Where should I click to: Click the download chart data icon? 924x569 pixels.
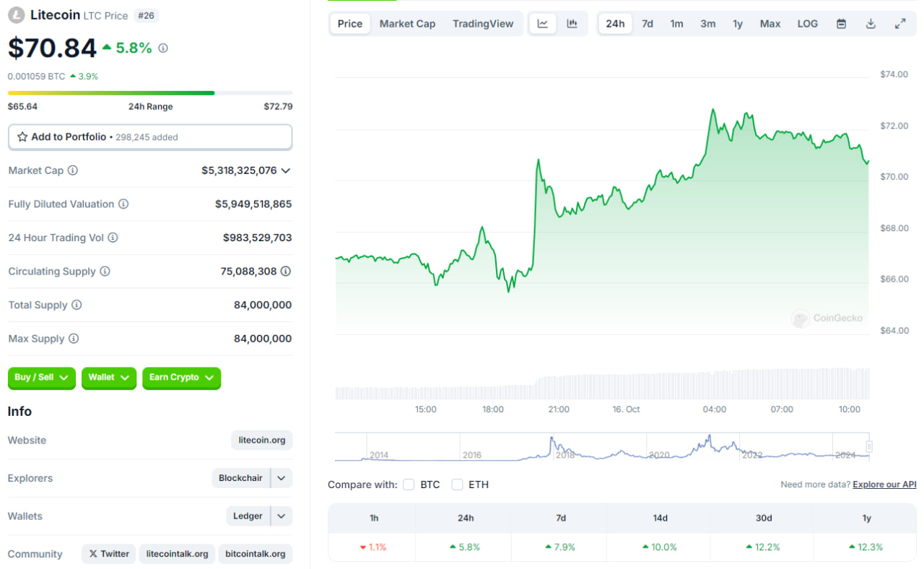(871, 24)
